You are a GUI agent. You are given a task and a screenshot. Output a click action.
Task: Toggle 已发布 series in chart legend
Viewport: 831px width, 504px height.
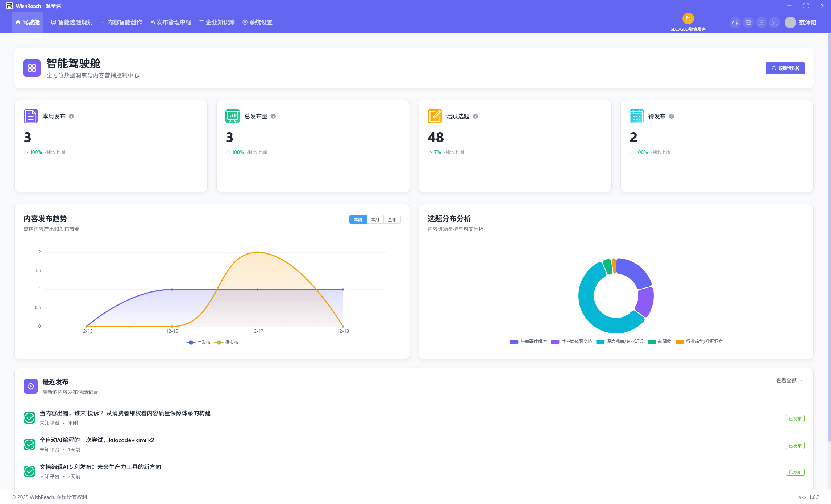click(199, 342)
